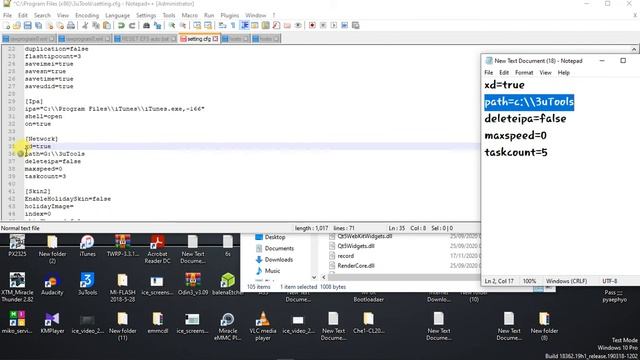Click the iTunes desktop icon
640x360 pixels.
87,246
